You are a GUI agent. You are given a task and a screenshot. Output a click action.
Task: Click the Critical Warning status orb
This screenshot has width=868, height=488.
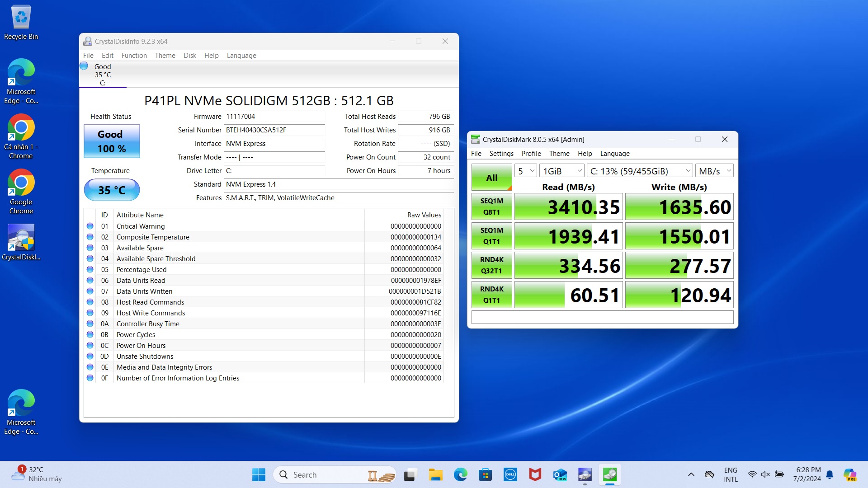click(x=90, y=226)
